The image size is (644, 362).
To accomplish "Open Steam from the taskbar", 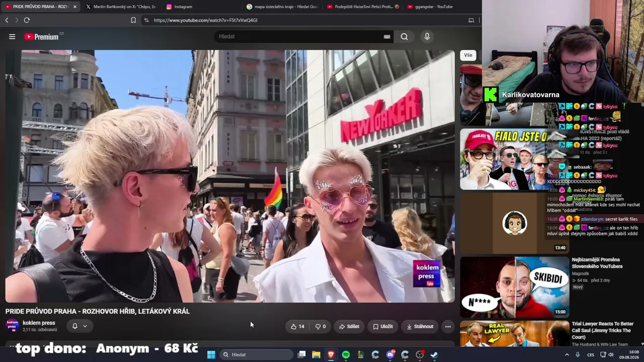I will point(434,354).
